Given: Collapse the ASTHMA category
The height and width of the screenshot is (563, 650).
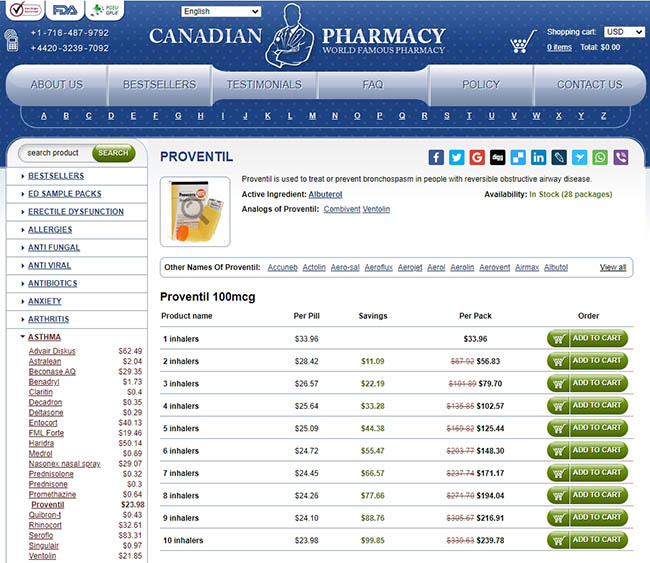Looking at the screenshot, I should tap(44, 337).
